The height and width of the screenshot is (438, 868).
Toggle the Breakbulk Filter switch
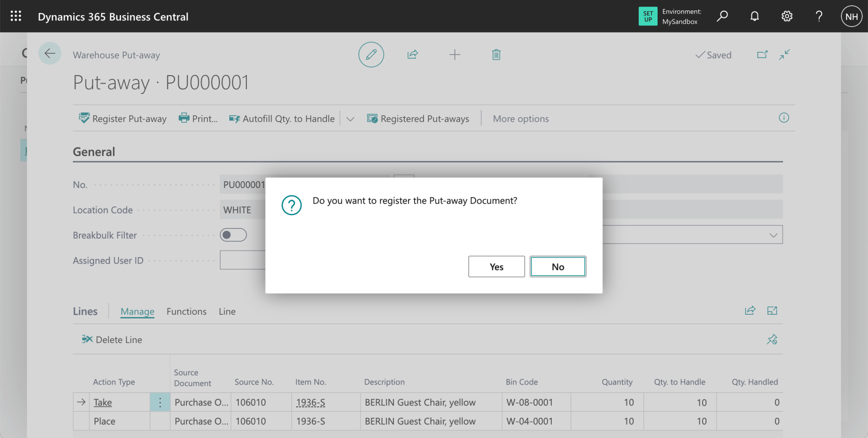[233, 235]
